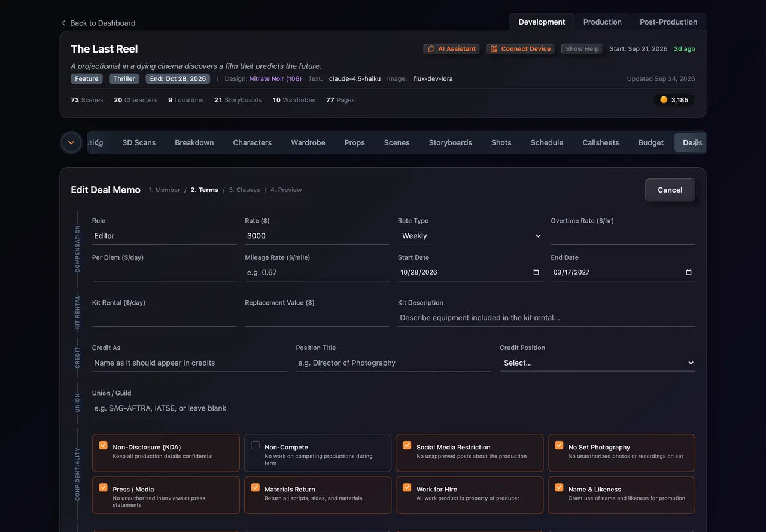Click the Show Help button
766x532 pixels.
[582, 49]
